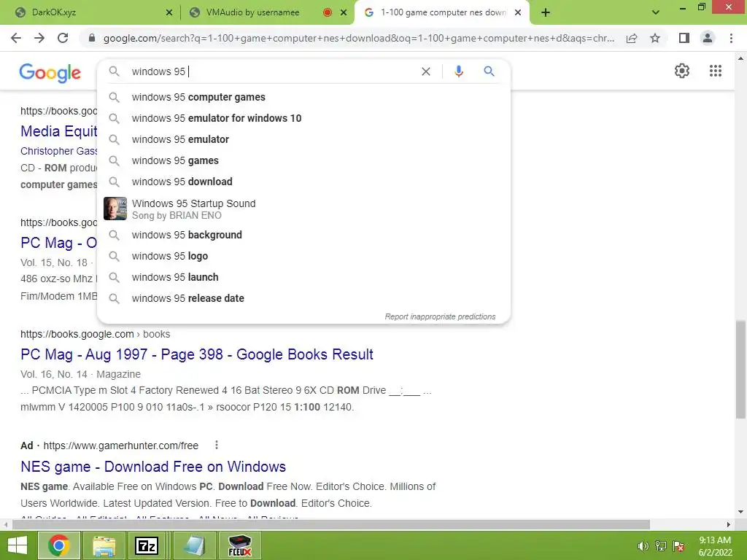The height and width of the screenshot is (560, 747).
Task: Open the partially hidden PC Mag - O result
Action: (x=58, y=243)
